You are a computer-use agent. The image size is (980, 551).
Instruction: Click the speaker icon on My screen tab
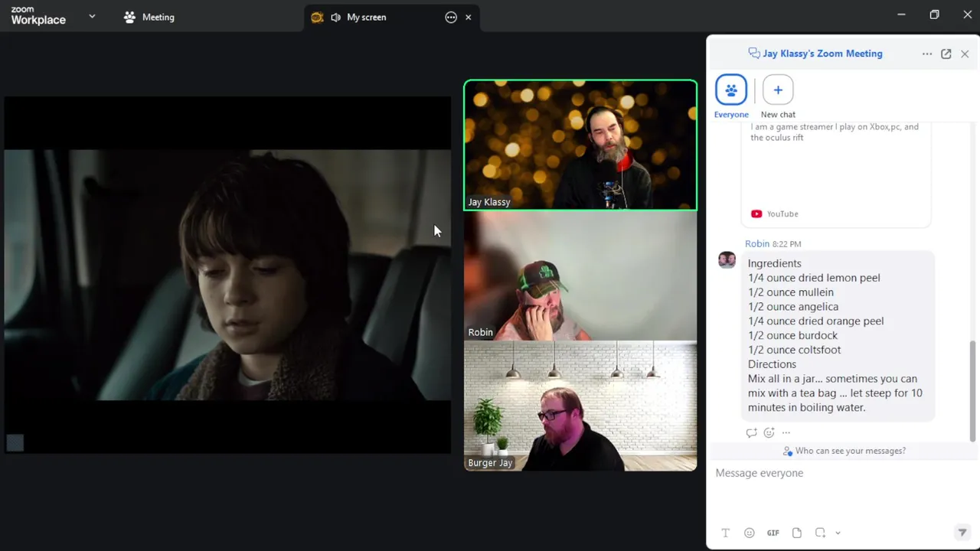coord(335,17)
